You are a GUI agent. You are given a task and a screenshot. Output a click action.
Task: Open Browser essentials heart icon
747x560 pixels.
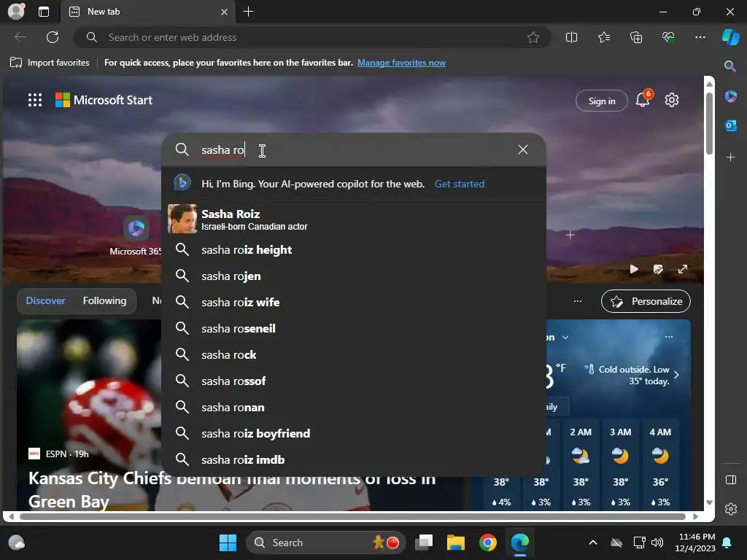tap(668, 37)
